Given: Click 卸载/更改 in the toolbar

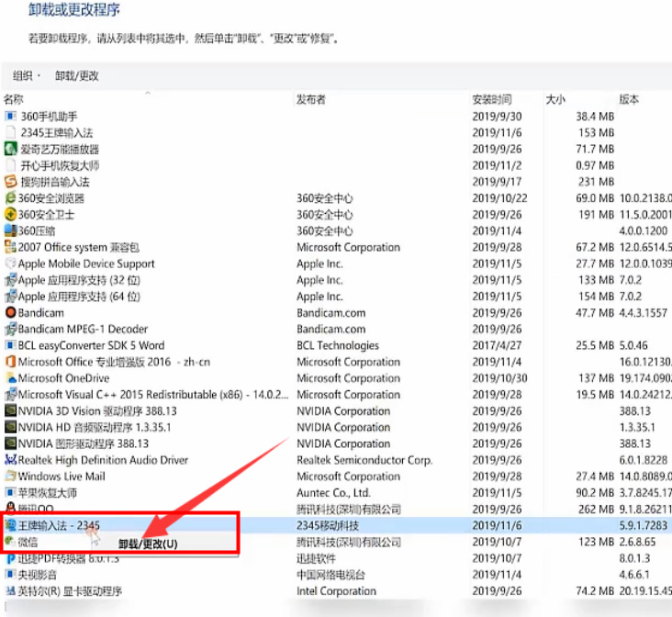Looking at the screenshot, I should (x=76, y=75).
